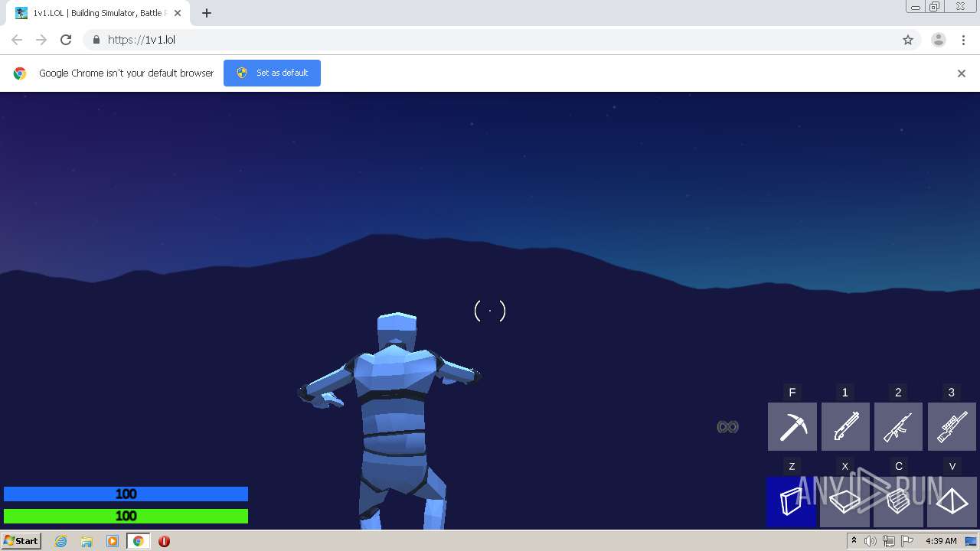The image size is (980, 551).
Task: Open Windows Explorer from taskbar
Action: click(87, 541)
